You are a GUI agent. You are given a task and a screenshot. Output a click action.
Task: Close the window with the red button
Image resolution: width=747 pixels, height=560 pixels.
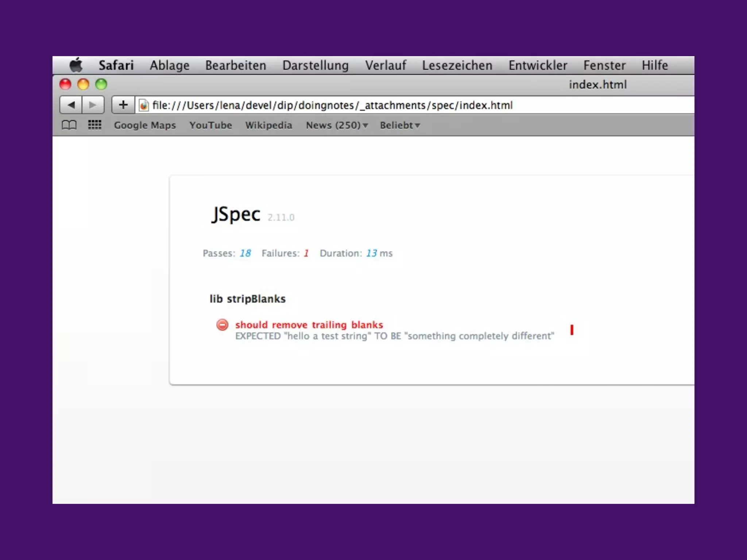click(65, 84)
